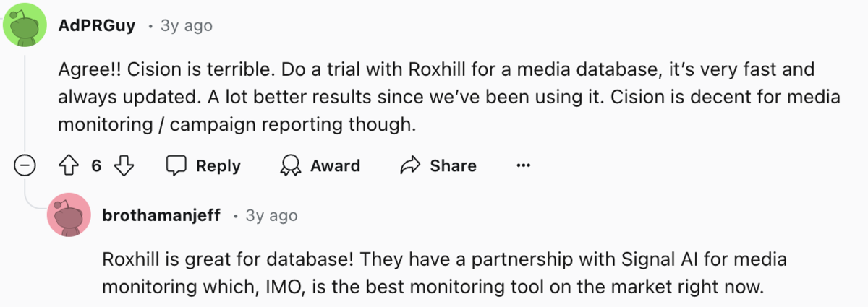Click the Reply speech bubble icon
The height and width of the screenshot is (307, 868).
[177, 165]
